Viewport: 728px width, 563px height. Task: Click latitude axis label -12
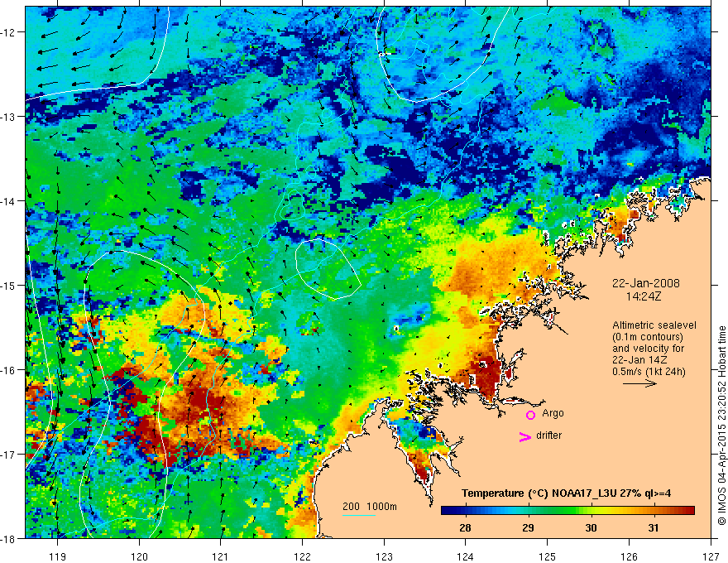tap(8, 32)
